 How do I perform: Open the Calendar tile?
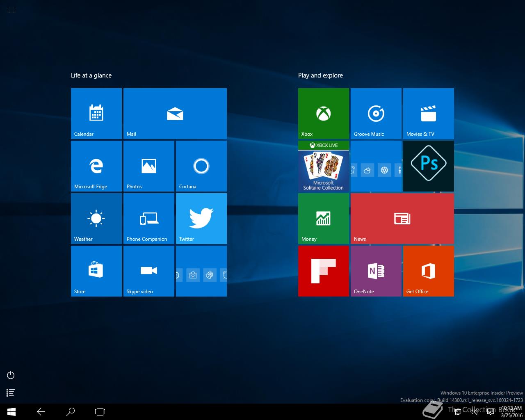click(x=96, y=114)
